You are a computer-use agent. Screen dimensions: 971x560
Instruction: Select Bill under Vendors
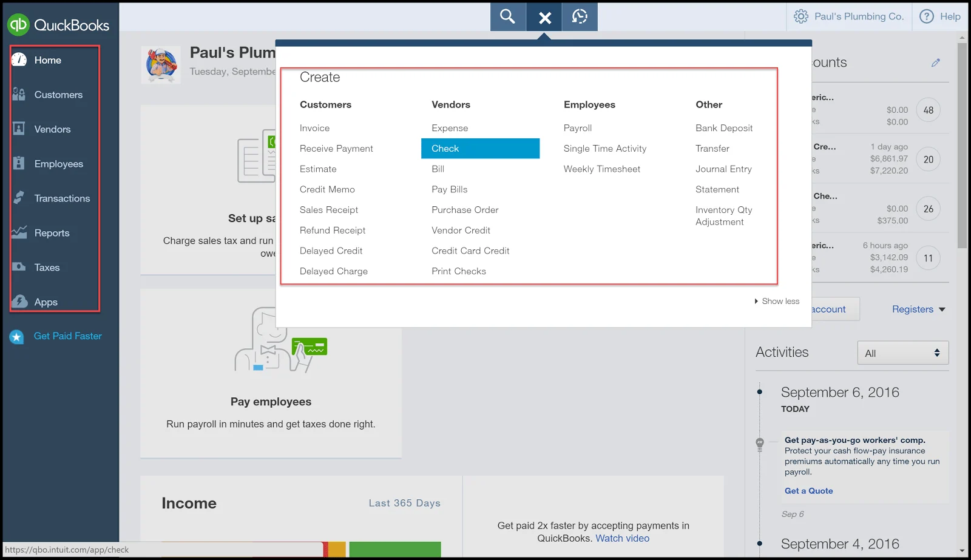point(438,169)
